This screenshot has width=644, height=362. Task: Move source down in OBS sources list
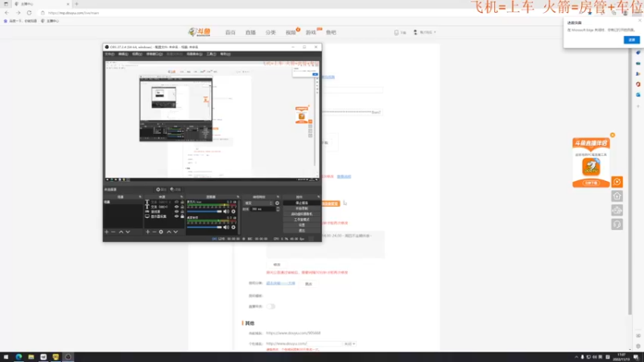pos(175,232)
